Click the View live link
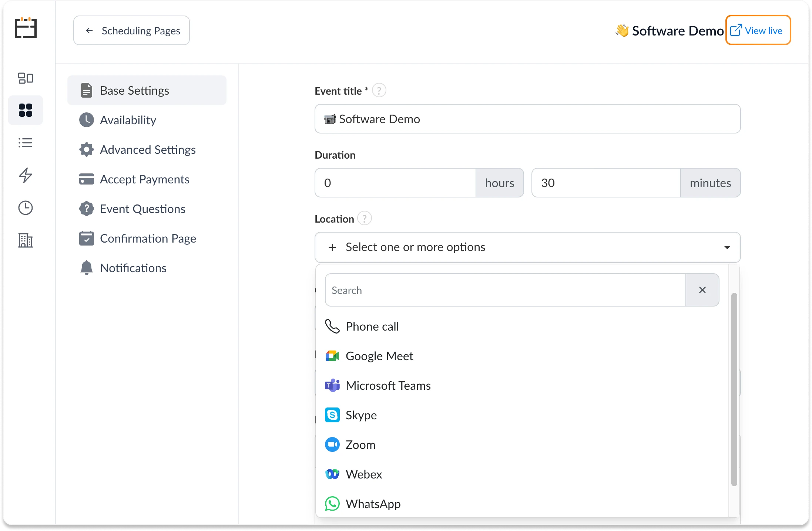 [758, 30]
